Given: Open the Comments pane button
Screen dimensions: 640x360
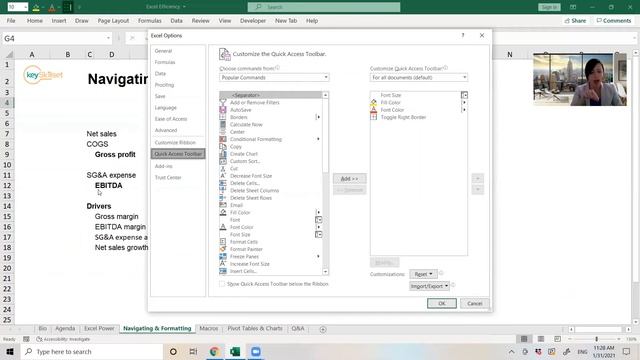Looking at the screenshot, I should [614, 21].
